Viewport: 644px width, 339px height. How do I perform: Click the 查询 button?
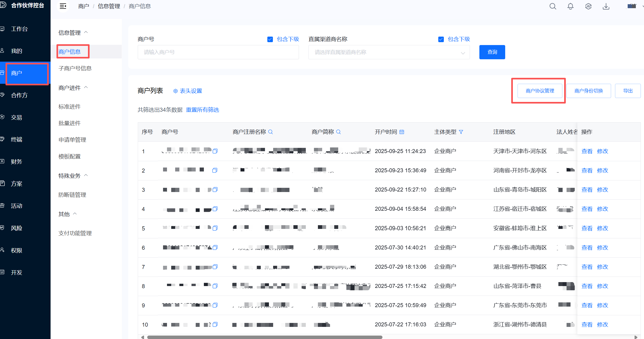[492, 52]
